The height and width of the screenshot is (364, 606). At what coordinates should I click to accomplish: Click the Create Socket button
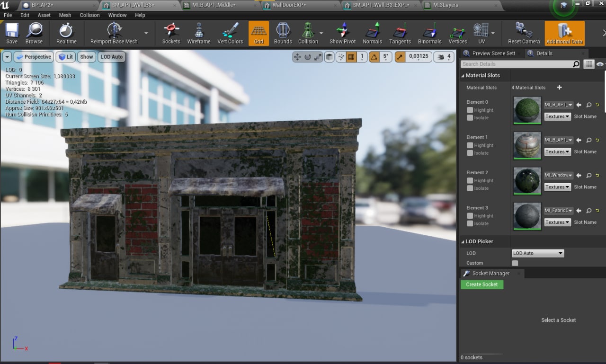click(481, 284)
